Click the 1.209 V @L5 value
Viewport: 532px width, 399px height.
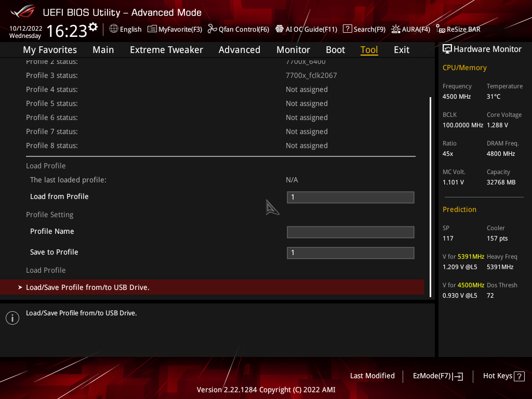click(460, 267)
